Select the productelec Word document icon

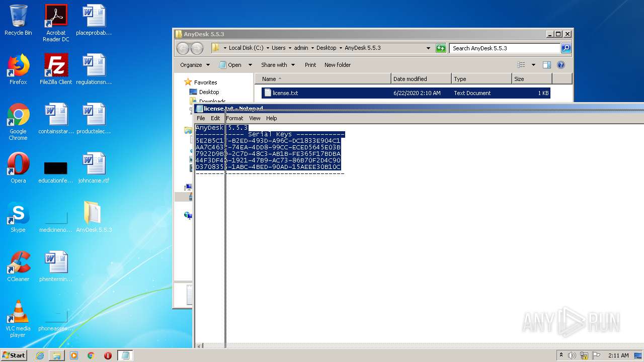tap(94, 119)
